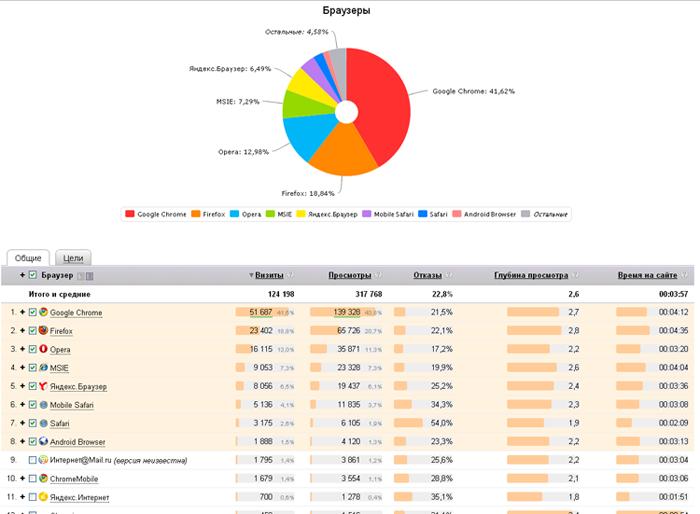700x514 pixels.
Task: Check the ChromeMobile row checkbox
Action: tap(32, 478)
